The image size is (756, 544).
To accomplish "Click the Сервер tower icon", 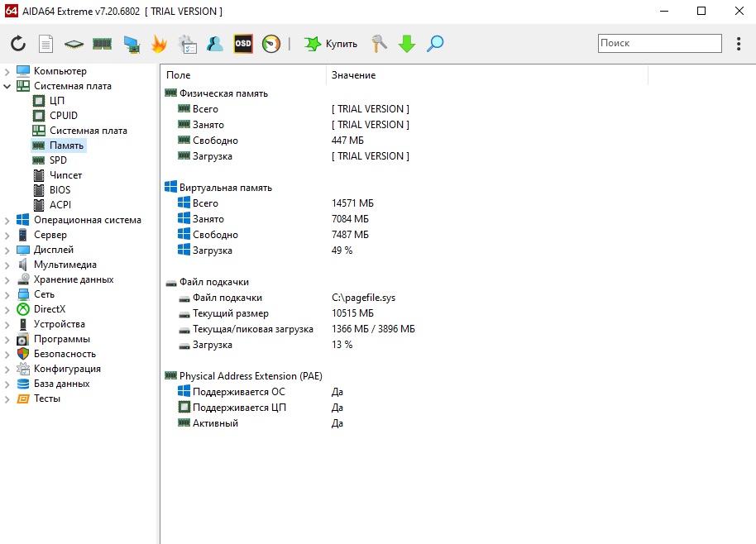I will pos(22,235).
